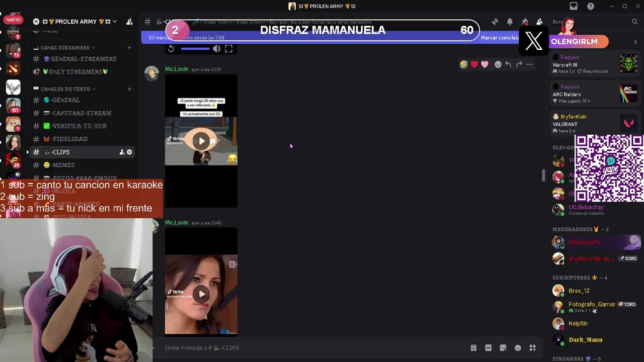Show pinned messages
Screen dimensions: 644x362
[x=525, y=22]
